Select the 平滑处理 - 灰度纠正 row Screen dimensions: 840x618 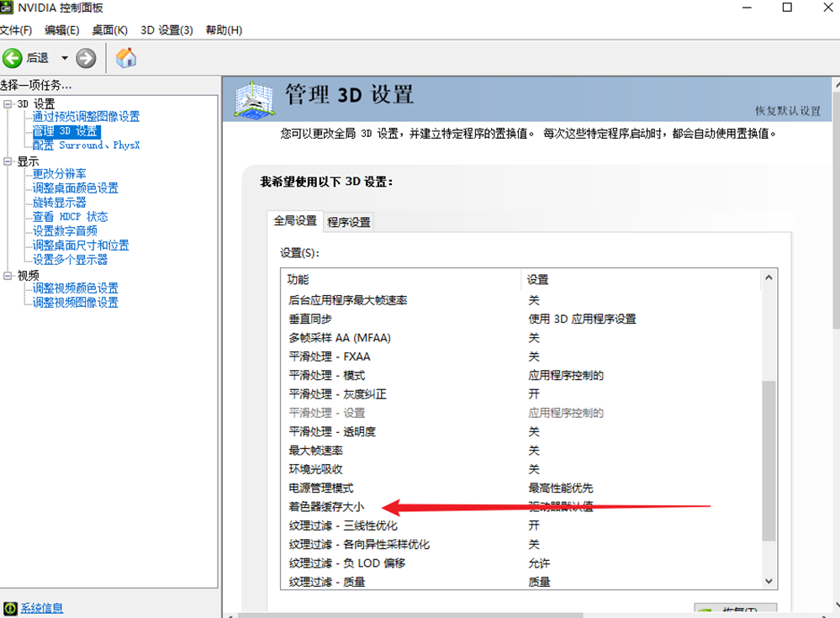520,394
